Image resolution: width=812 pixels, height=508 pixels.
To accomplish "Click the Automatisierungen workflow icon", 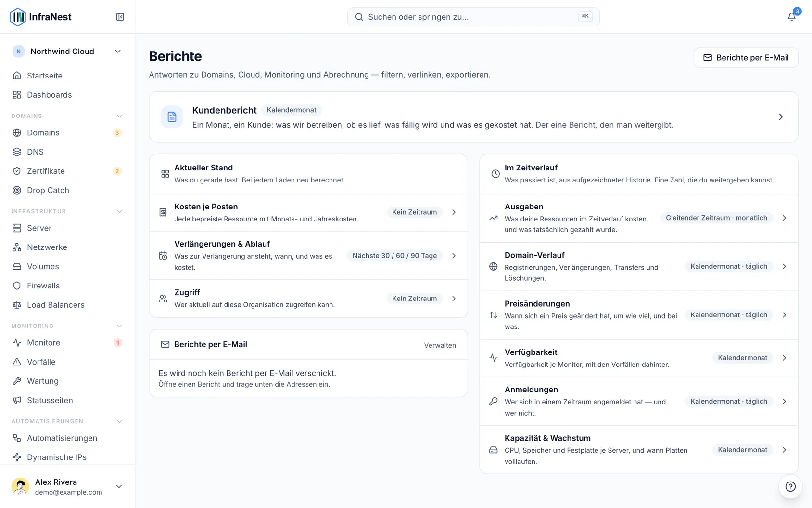I will [17, 438].
